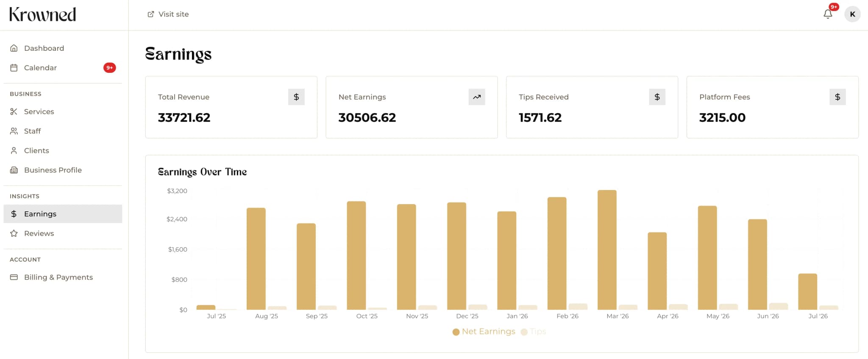This screenshot has height=359, width=868.
Task: Click the Earnings page heading
Action: click(x=178, y=54)
